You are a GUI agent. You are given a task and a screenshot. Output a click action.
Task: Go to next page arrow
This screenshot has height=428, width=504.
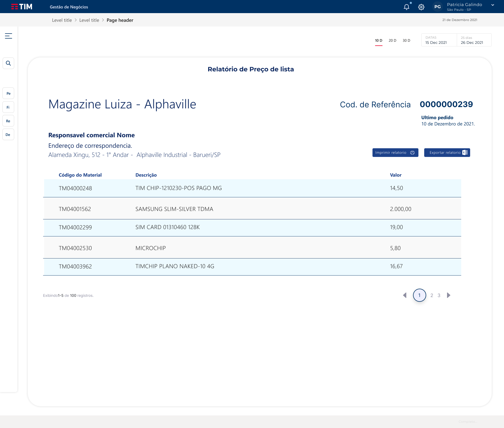(x=449, y=295)
